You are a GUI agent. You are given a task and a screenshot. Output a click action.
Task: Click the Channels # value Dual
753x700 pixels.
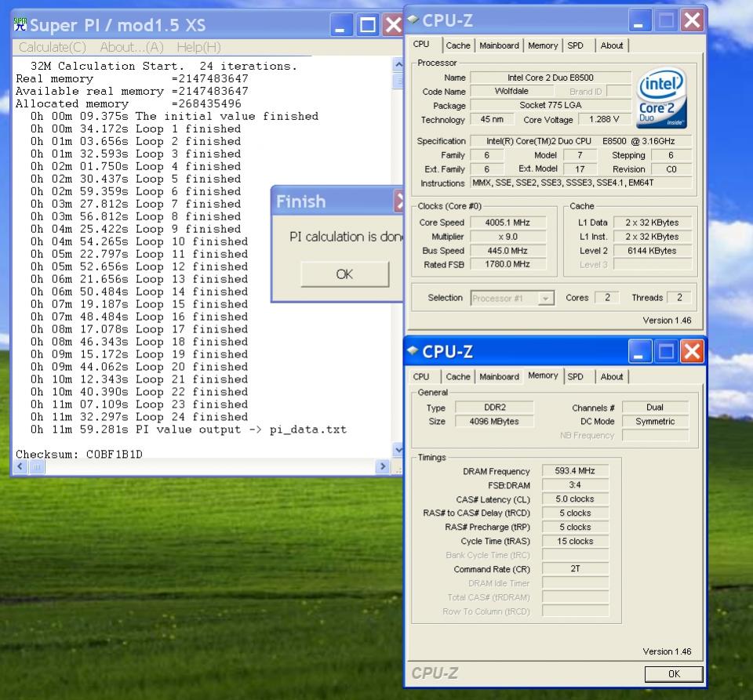tap(655, 408)
